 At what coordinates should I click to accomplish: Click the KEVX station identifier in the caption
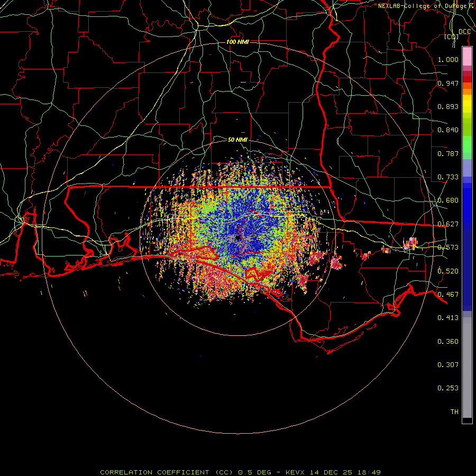click(295, 472)
